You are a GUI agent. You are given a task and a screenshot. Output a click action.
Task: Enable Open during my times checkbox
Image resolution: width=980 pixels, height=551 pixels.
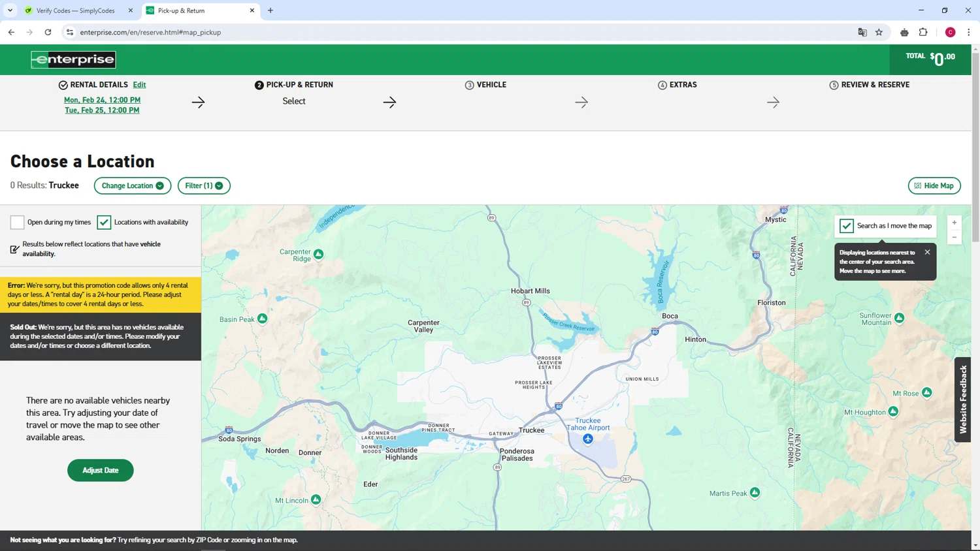17,223
